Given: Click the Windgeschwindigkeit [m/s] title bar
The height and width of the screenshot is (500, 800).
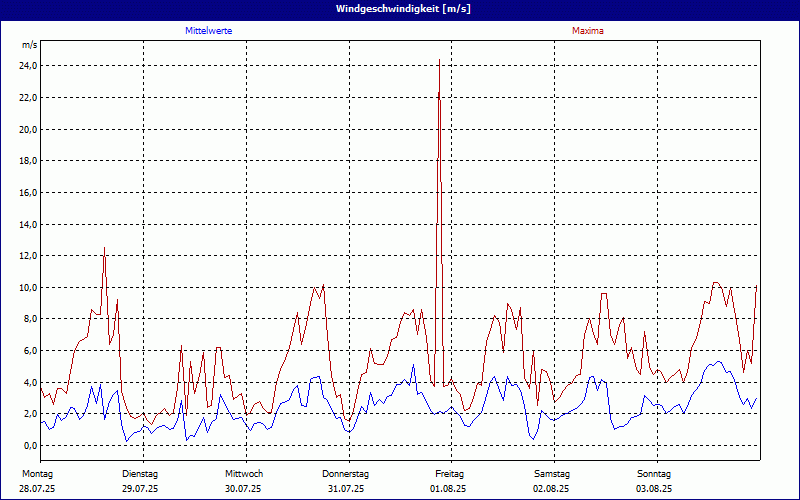Looking at the screenshot, I should 400,9.
